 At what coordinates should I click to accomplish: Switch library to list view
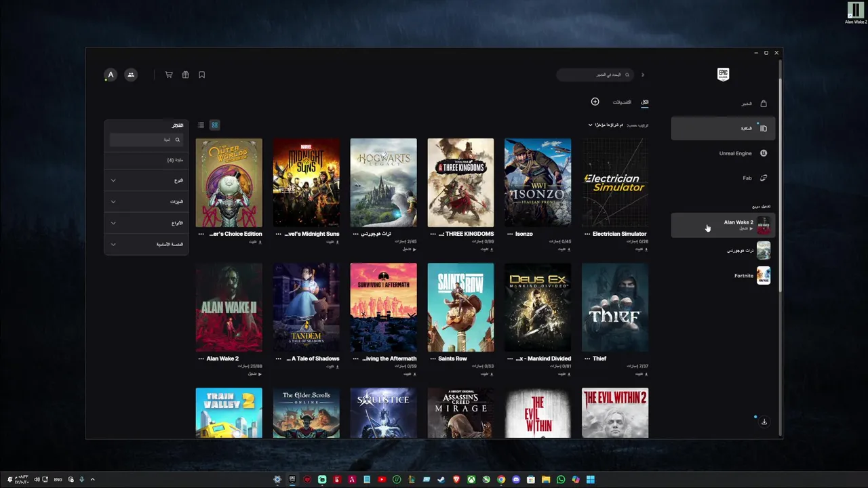tap(201, 125)
